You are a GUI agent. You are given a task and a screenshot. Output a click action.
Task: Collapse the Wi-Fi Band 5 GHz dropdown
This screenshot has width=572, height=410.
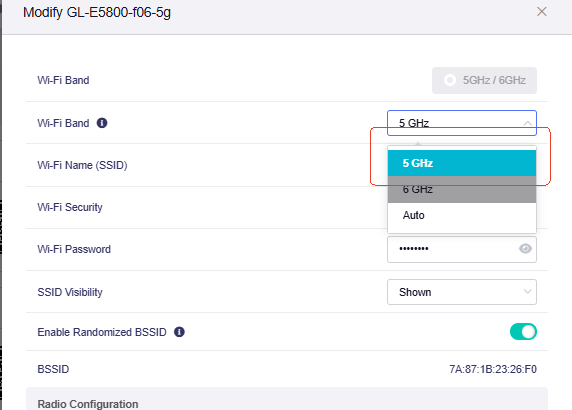pos(462,123)
